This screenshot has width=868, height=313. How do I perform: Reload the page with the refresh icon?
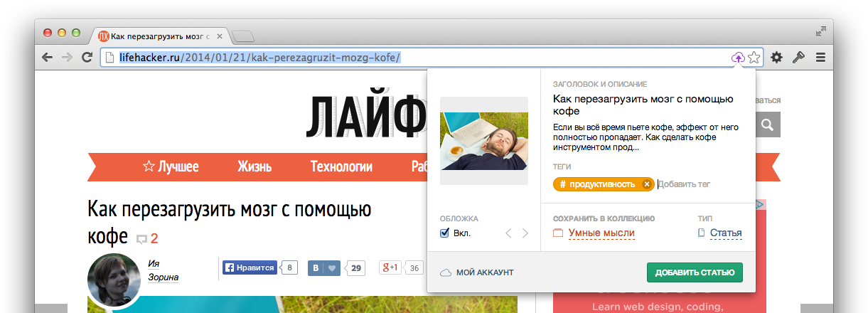87,58
